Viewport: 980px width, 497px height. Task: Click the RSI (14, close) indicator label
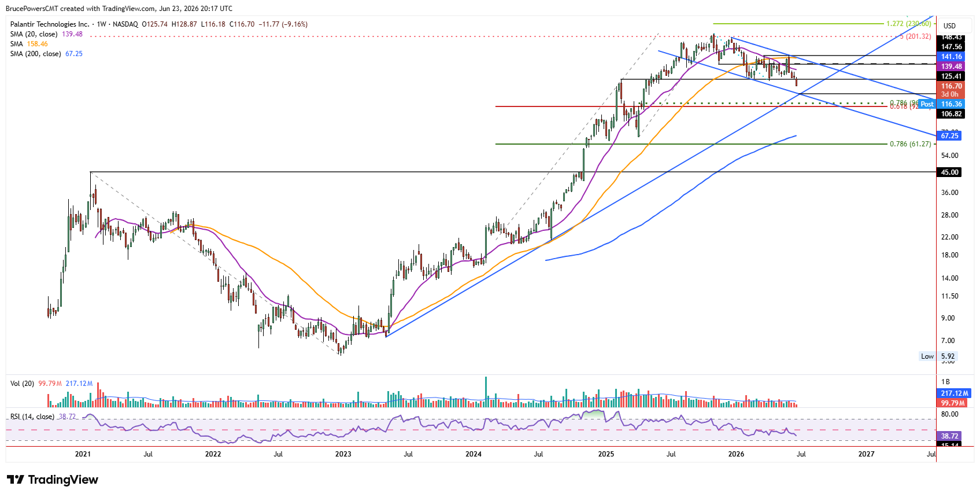(32, 417)
